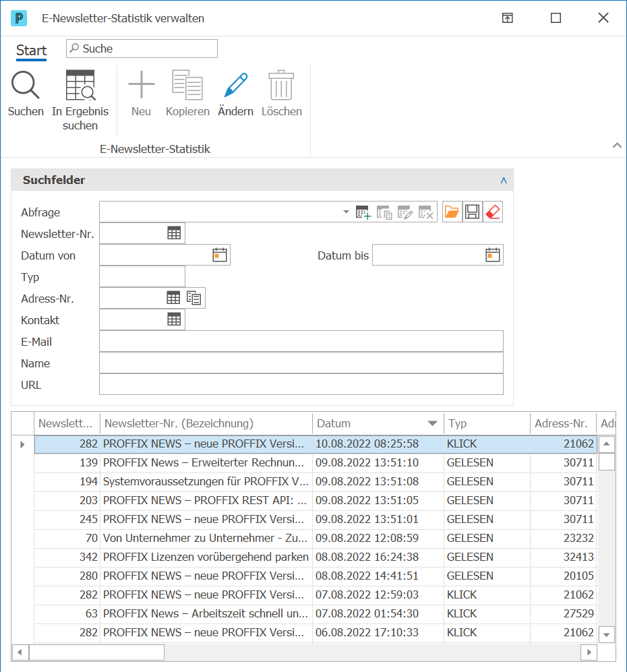The width and height of the screenshot is (627, 672).
Task: Click the Neu plus icon
Action: click(141, 84)
